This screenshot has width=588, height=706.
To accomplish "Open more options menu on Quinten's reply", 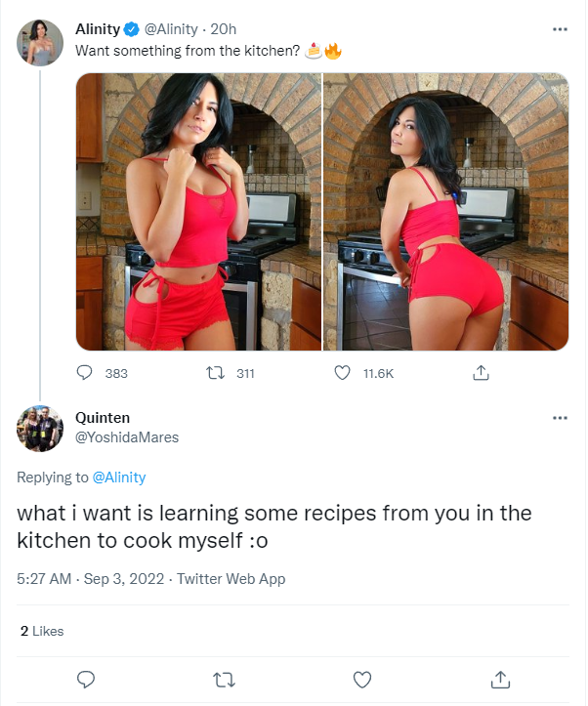I will point(560,418).
